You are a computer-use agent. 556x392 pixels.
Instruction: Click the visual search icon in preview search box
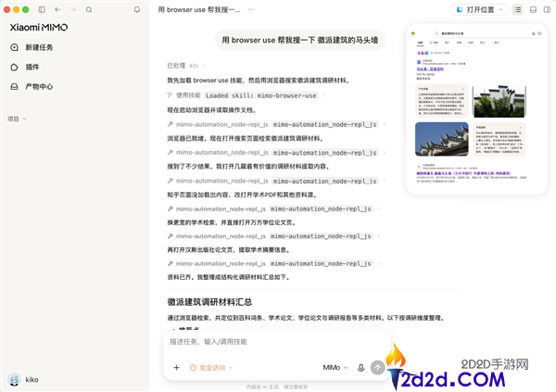pos(539,33)
